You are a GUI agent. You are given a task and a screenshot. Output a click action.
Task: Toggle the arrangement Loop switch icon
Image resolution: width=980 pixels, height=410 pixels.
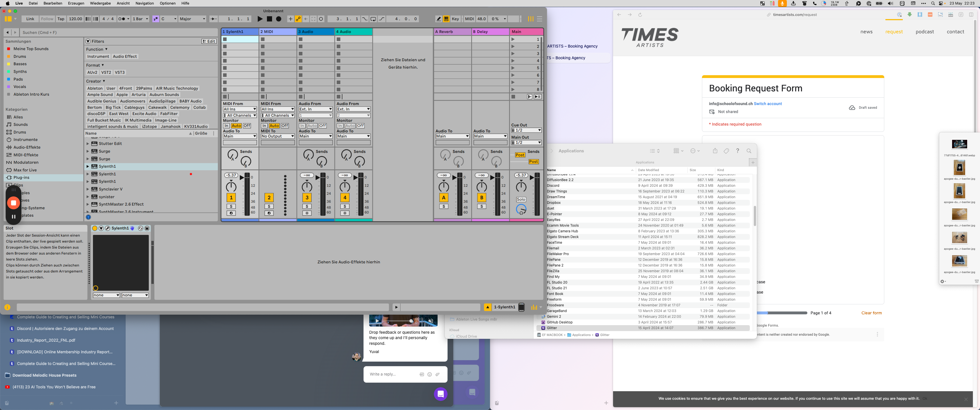click(x=373, y=19)
